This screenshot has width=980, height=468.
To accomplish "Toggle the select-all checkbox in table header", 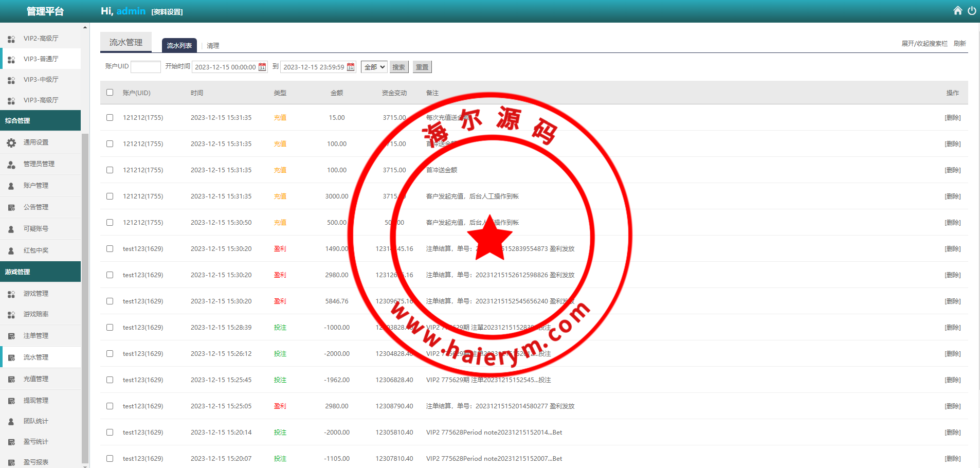I will pos(110,92).
